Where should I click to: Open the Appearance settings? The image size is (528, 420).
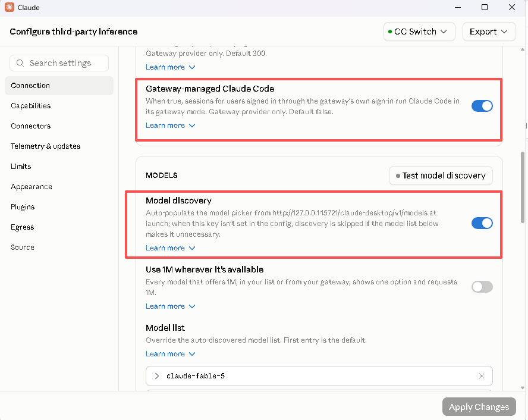pos(59,187)
